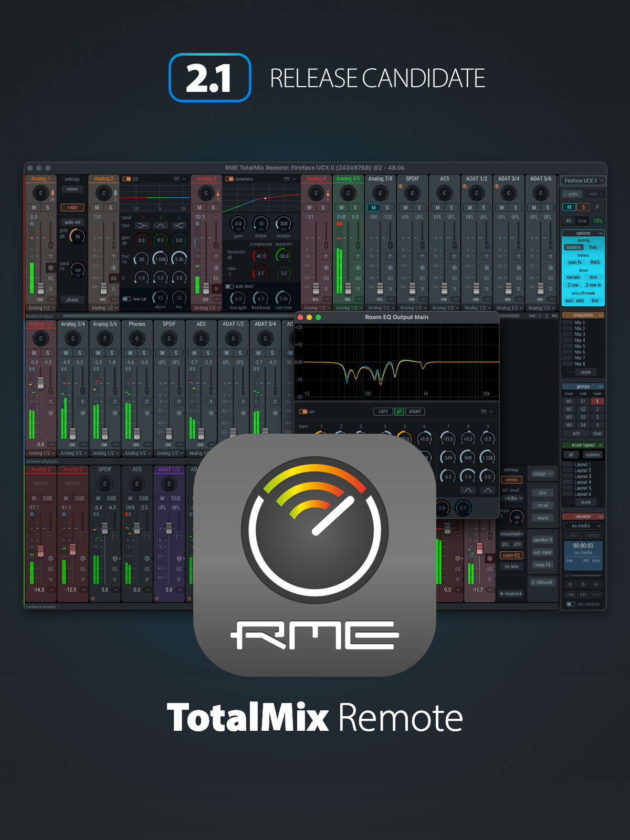Open settings wrench on Analog 1 input channel

pos(51,268)
